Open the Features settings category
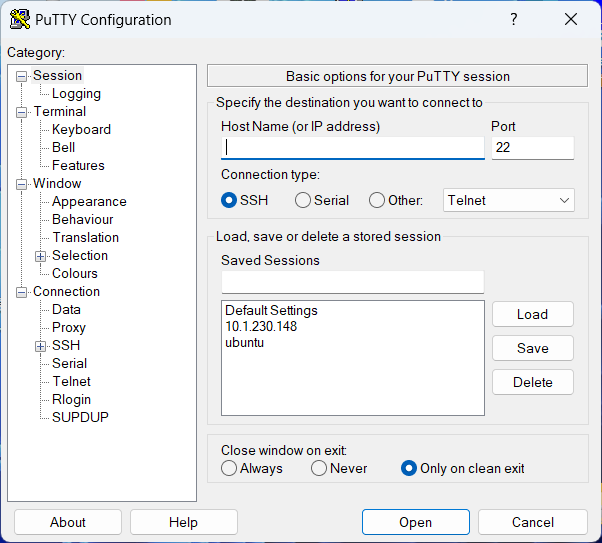The image size is (602, 543). click(78, 166)
